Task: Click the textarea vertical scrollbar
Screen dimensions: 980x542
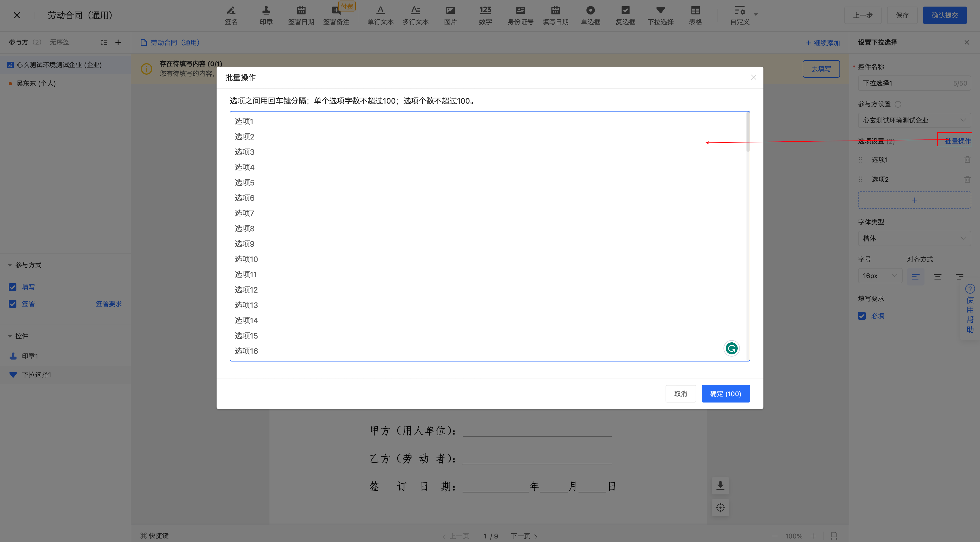Action: (748, 132)
